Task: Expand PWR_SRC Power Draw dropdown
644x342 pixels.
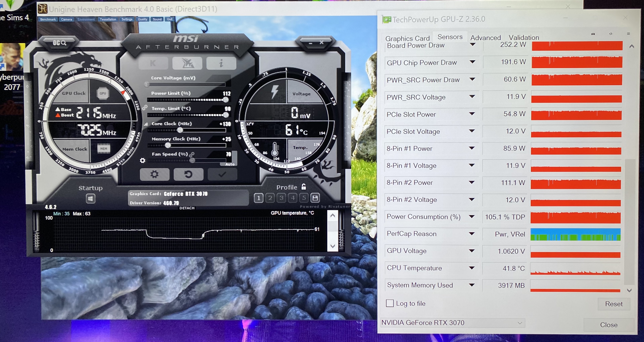Action: point(472,79)
